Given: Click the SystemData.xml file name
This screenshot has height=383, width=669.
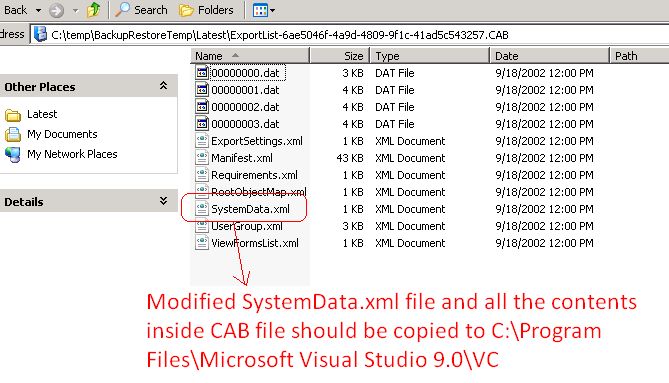Looking at the screenshot, I should pyautogui.click(x=250, y=209).
